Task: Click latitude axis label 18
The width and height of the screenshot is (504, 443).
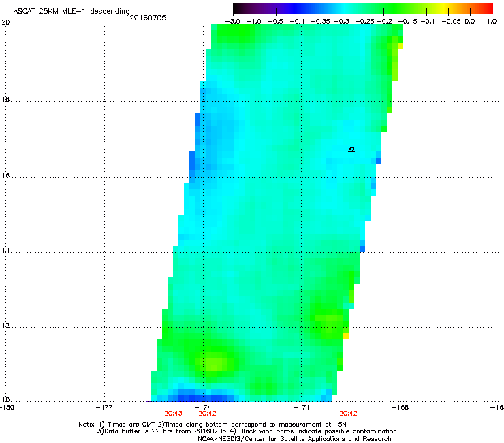Action: tap(5, 99)
